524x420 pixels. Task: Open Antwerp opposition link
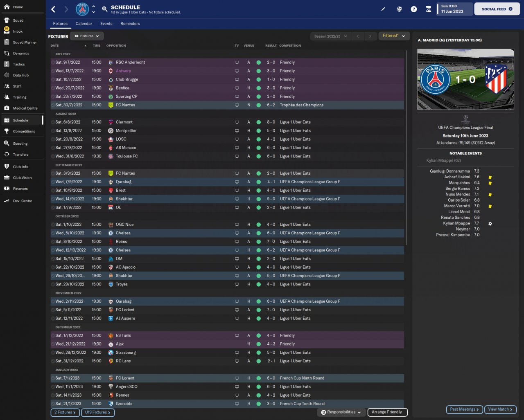point(123,71)
